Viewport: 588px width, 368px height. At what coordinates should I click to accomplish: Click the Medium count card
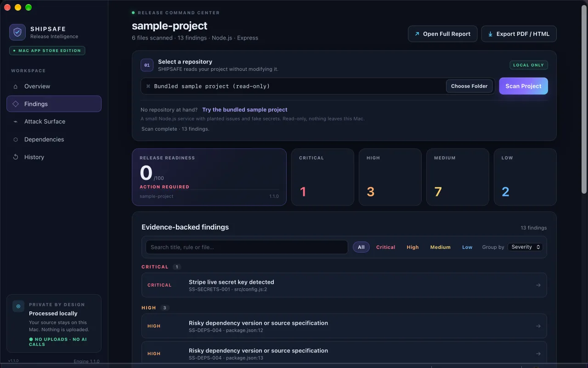458,177
